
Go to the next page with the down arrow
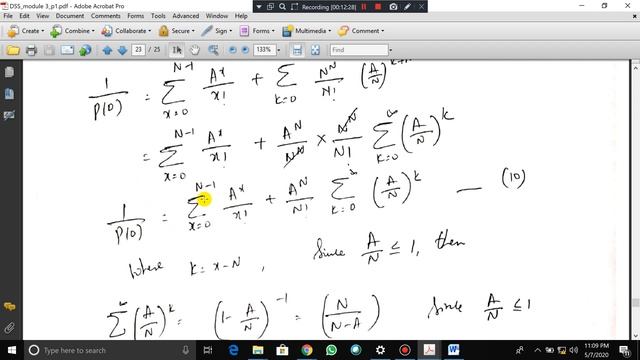click(x=122, y=50)
